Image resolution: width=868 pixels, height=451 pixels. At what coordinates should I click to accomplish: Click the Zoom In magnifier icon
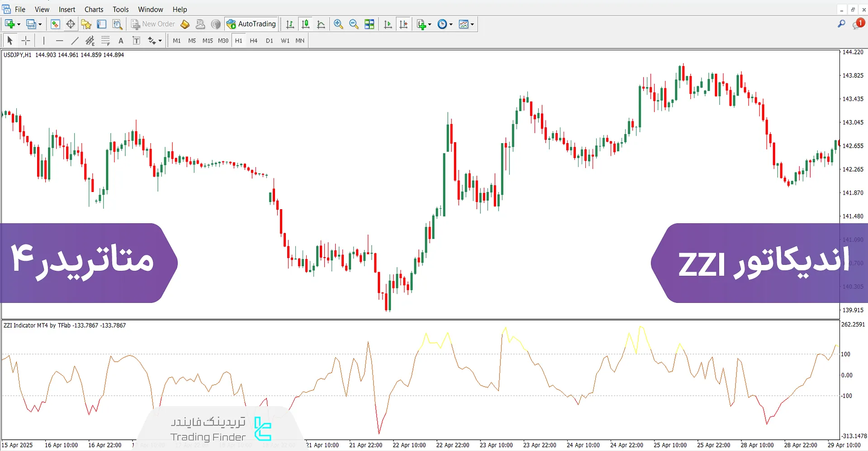(338, 24)
